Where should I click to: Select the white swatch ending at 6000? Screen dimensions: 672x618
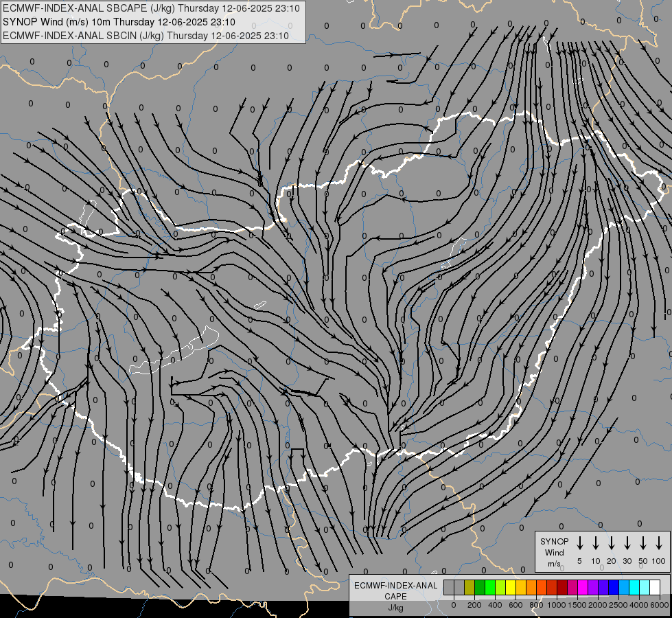pos(655,587)
